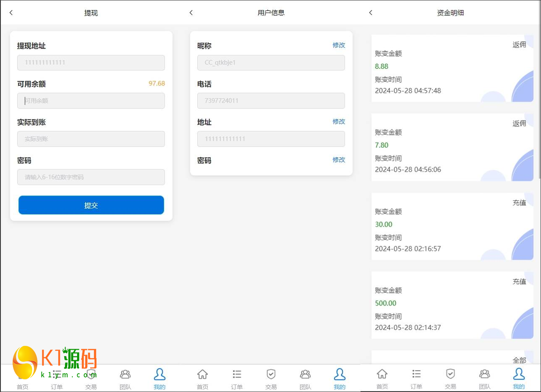Click the 资金明细 page title
Screen dimensions: 541x392
point(450,13)
